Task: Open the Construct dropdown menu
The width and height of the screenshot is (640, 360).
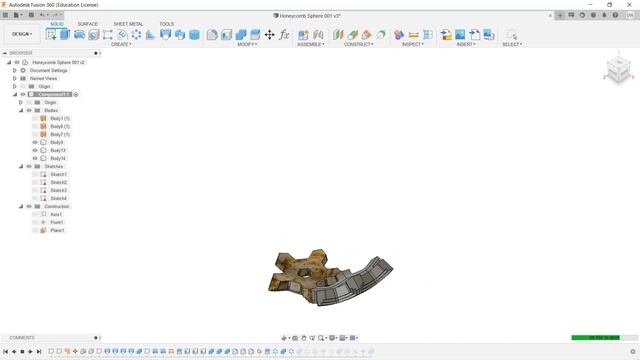Action: pos(358,44)
